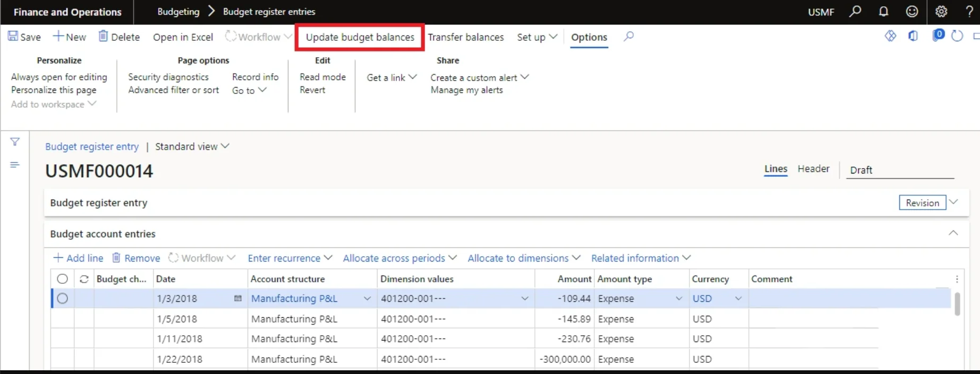Open the Standard view selector
This screenshot has width=980, height=374.
coord(192,146)
